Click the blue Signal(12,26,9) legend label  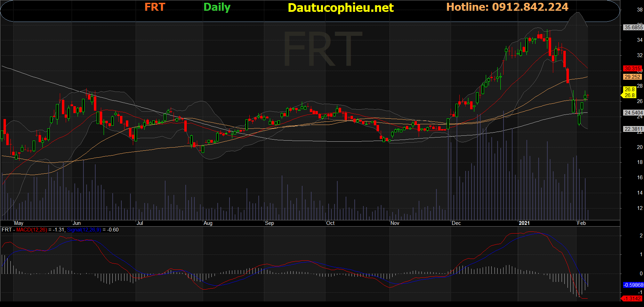(84, 230)
